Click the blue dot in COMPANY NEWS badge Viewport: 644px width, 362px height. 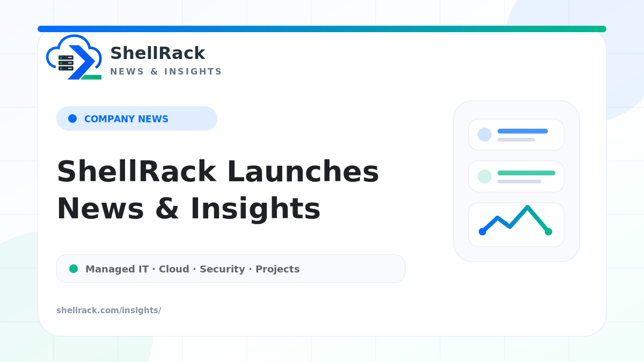click(x=72, y=119)
